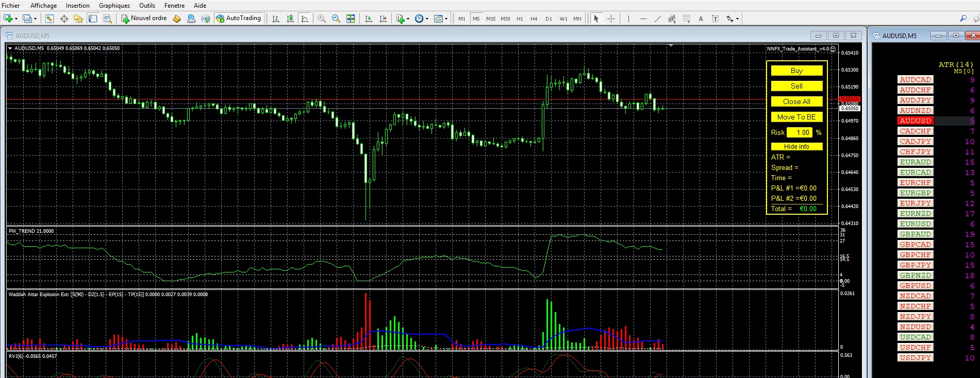
Task: Select M1 timeframe
Action: click(x=462, y=19)
